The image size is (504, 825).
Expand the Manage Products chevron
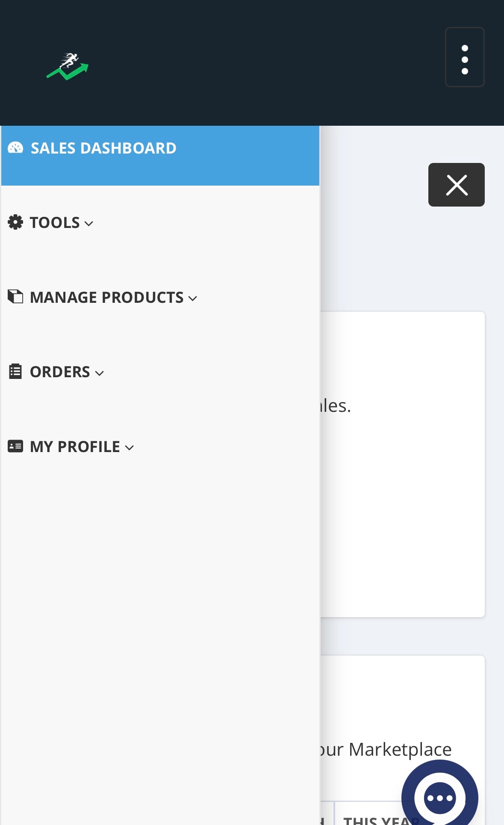[x=193, y=299]
